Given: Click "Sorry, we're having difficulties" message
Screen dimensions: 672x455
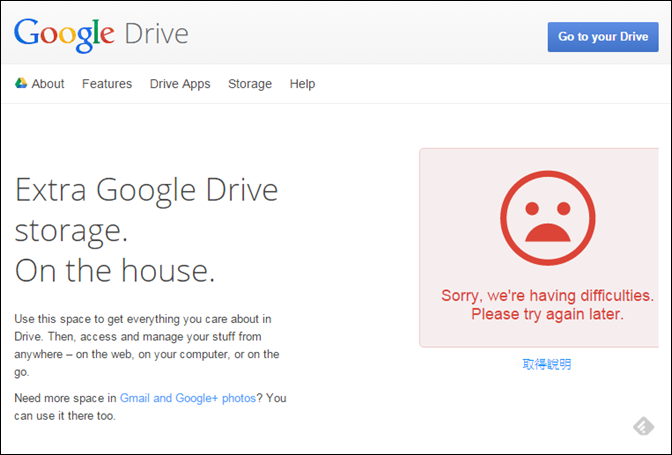Looking at the screenshot, I should point(547,295).
